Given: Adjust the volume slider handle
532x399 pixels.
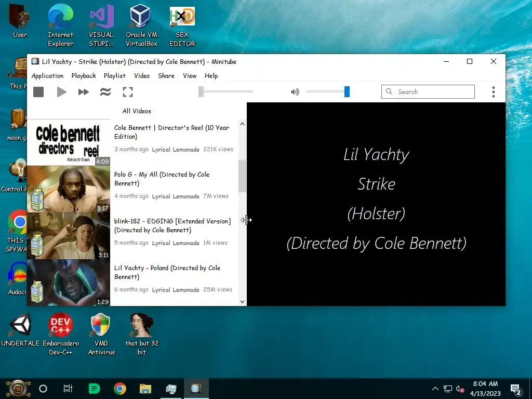Looking at the screenshot, I should pyautogui.click(x=347, y=91).
